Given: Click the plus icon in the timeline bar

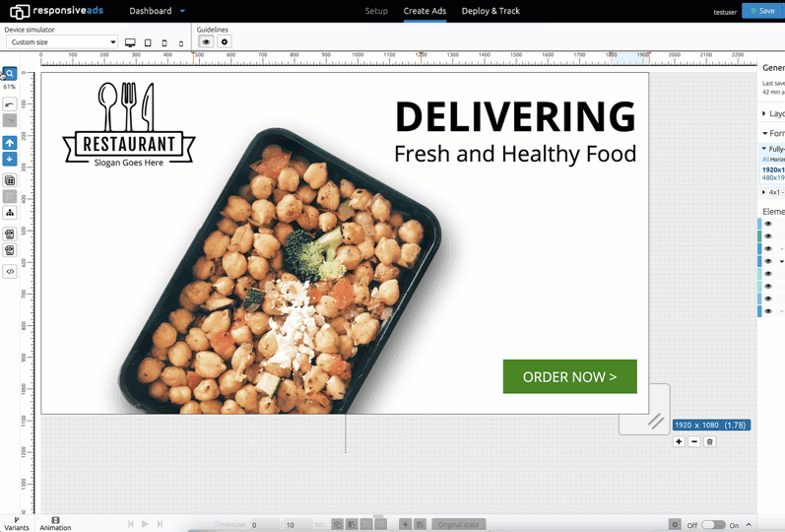Looking at the screenshot, I should tap(405, 524).
